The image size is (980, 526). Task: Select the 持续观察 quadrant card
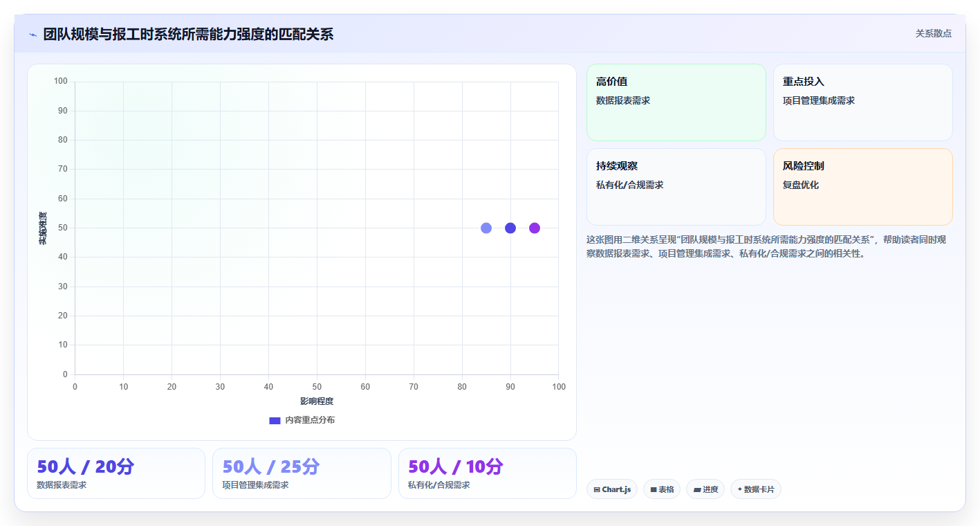(x=676, y=187)
